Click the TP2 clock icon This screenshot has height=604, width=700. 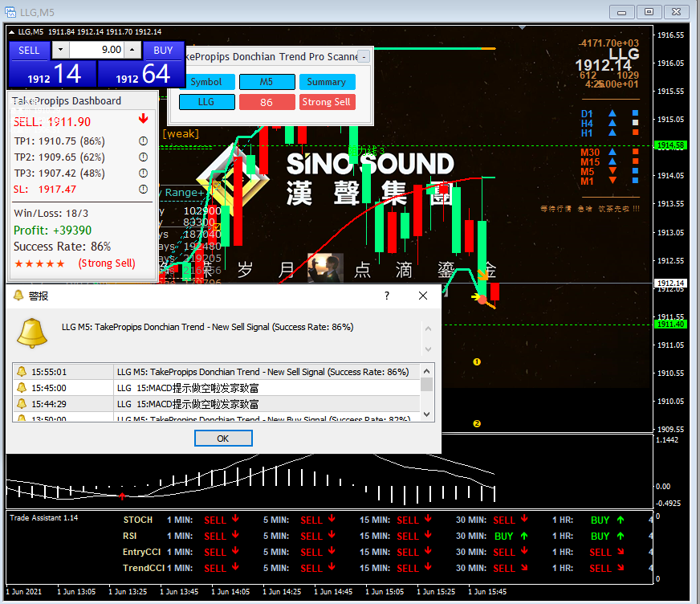(143, 157)
